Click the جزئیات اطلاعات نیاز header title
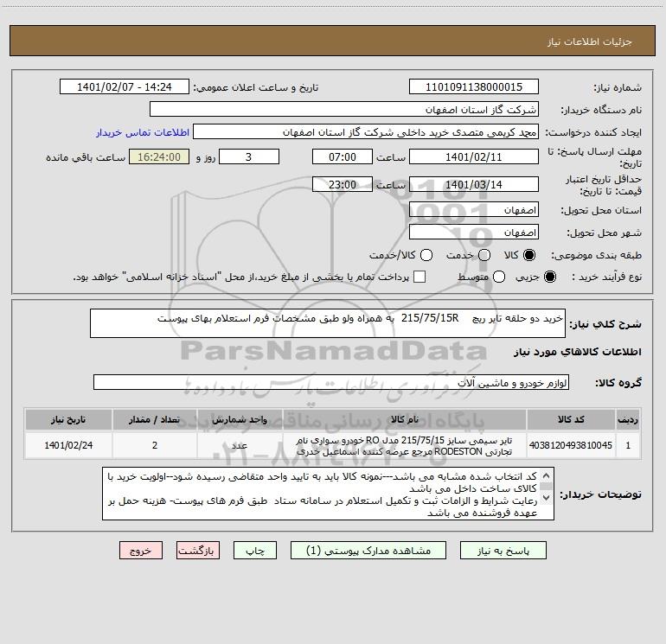This screenshot has height=644, width=666. click(x=590, y=41)
